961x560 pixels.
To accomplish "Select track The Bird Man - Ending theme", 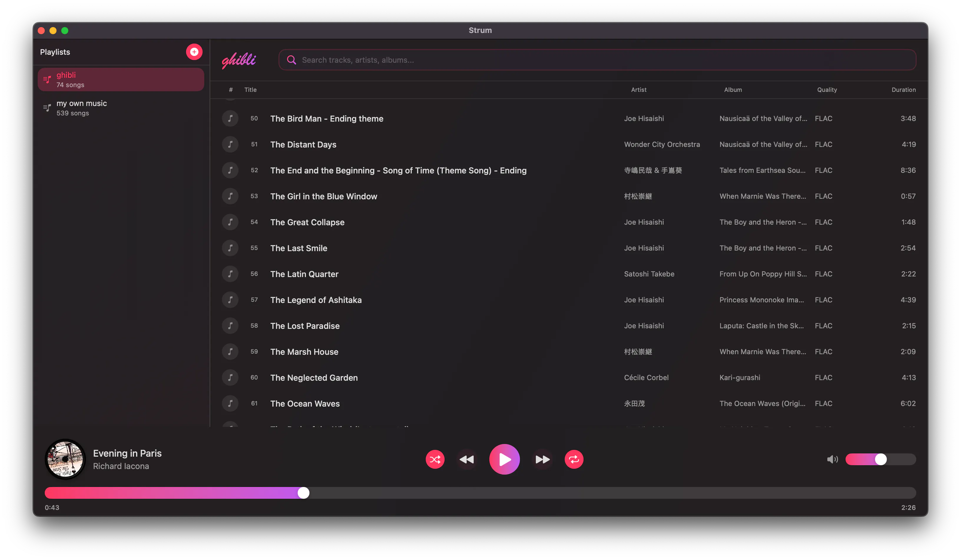I will pos(327,119).
